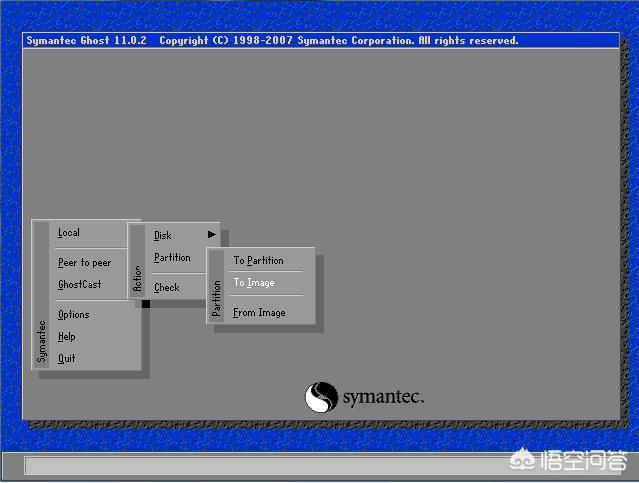639x483 pixels.
Task: Expand the Disk submenu arrow
Action: 211,234
